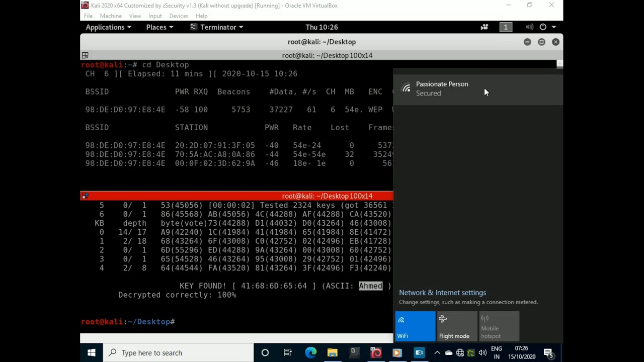Image resolution: width=644 pixels, height=362 pixels.
Task: Open the Windows Start menu
Action: 92,353
